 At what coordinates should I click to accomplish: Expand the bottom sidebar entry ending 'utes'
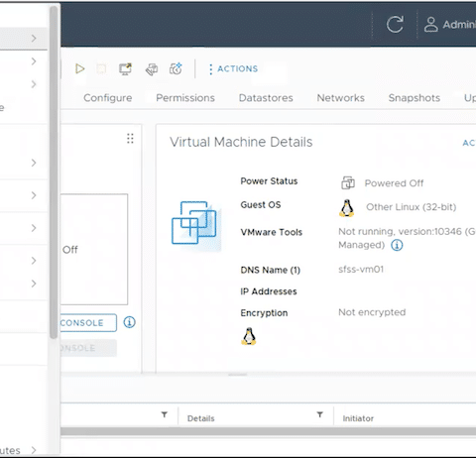[x=34, y=450]
